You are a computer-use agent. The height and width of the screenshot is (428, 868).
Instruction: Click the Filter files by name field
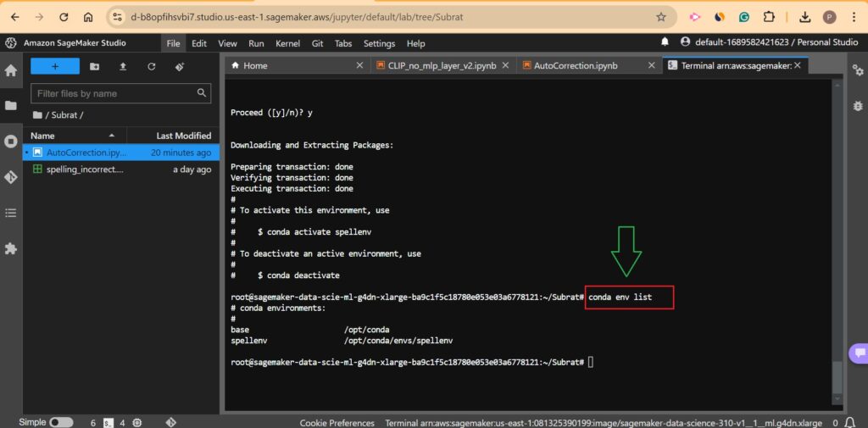(114, 93)
